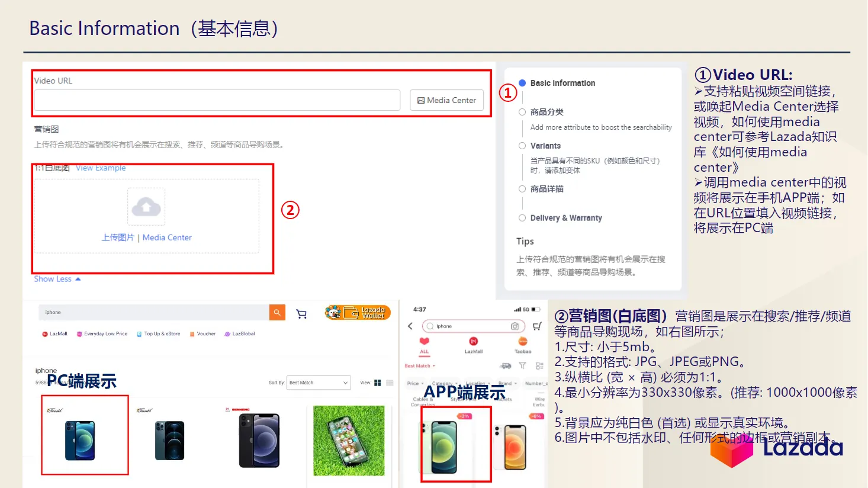Select the Variants radio button
The height and width of the screenshot is (488, 868).
point(522,145)
